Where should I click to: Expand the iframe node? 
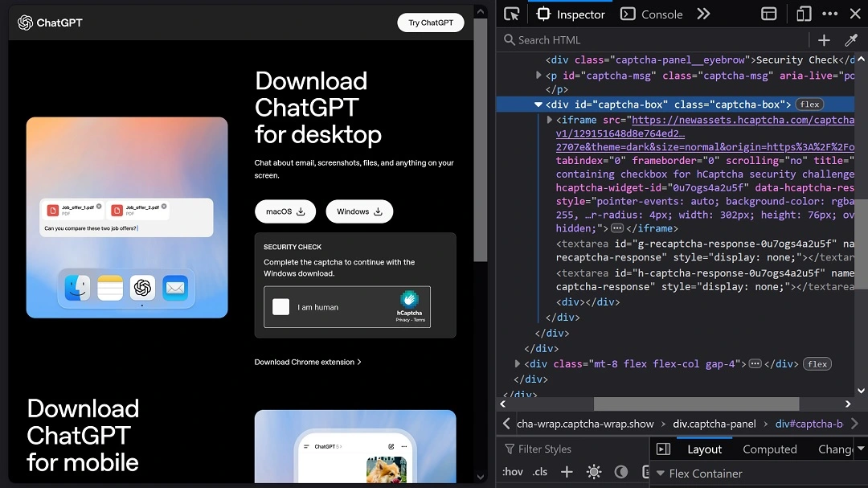pyautogui.click(x=549, y=120)
